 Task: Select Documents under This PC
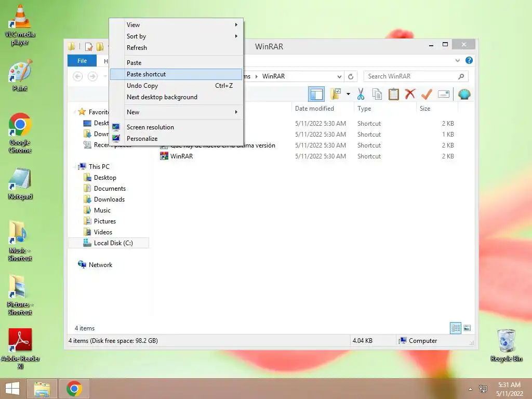point(110,189)
